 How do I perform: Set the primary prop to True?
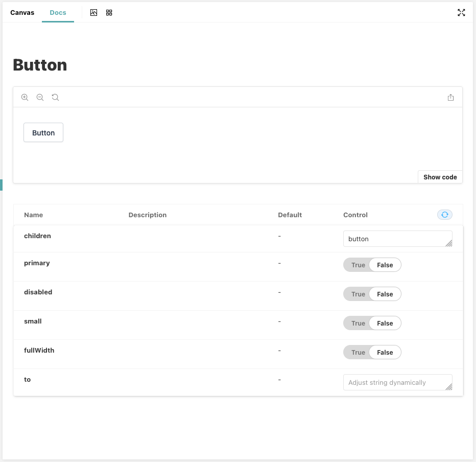pyautogui.click(x=358, y=265)
